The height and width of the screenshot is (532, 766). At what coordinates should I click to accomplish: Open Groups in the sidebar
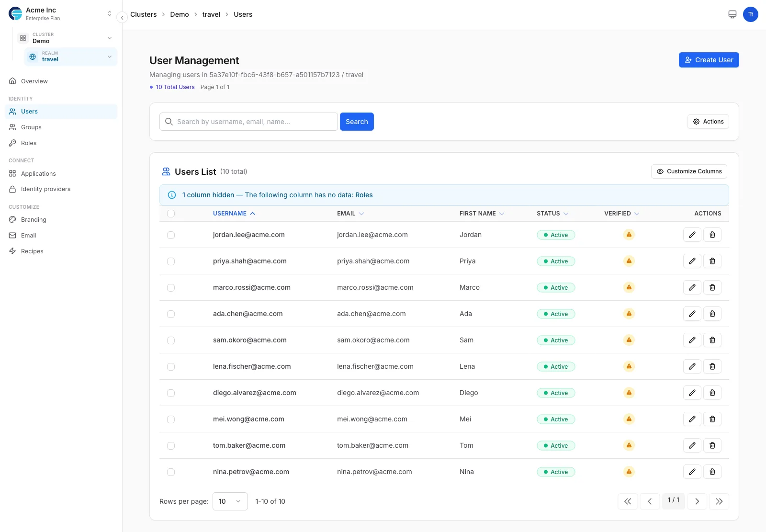[x=61, y=127]
